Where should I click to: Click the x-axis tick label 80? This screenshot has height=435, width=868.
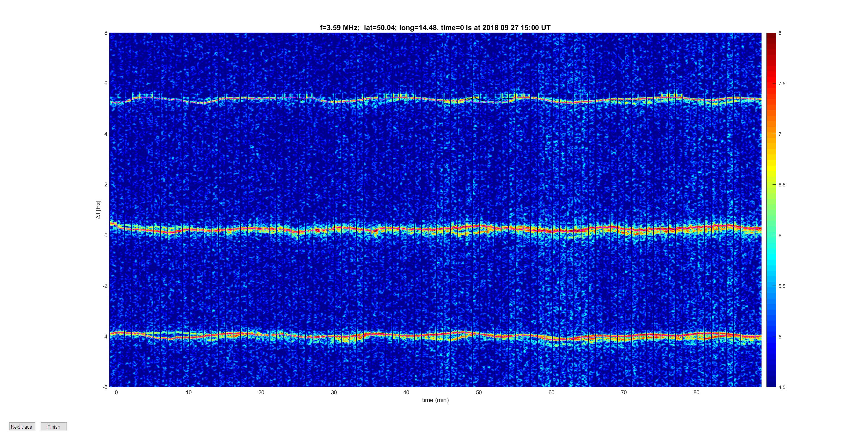coord(696,392)
